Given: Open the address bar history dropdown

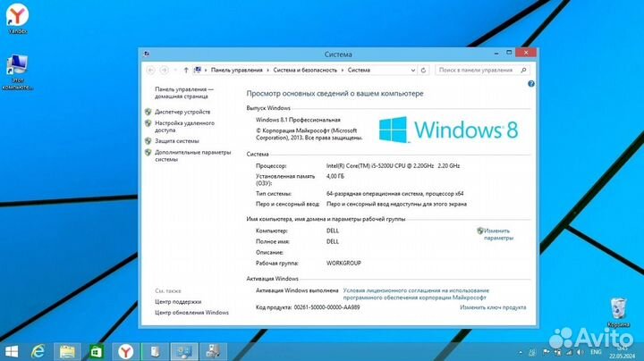Looking at the screenshot, I should [x=412, y=71].
